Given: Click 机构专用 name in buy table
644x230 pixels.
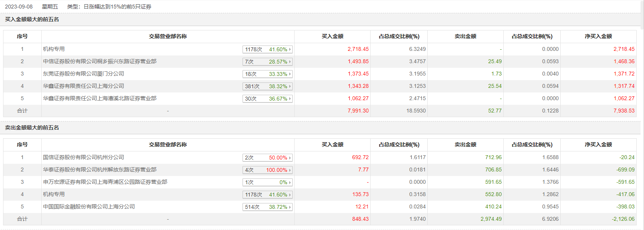Looking at the screenshot, I should click(x=54, y=49).
